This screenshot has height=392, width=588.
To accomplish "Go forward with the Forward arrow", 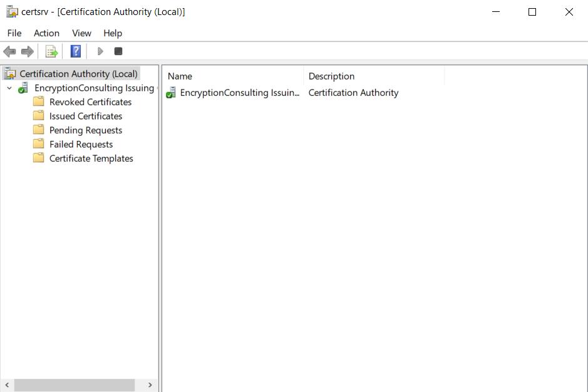I will [x=28, y=51].
